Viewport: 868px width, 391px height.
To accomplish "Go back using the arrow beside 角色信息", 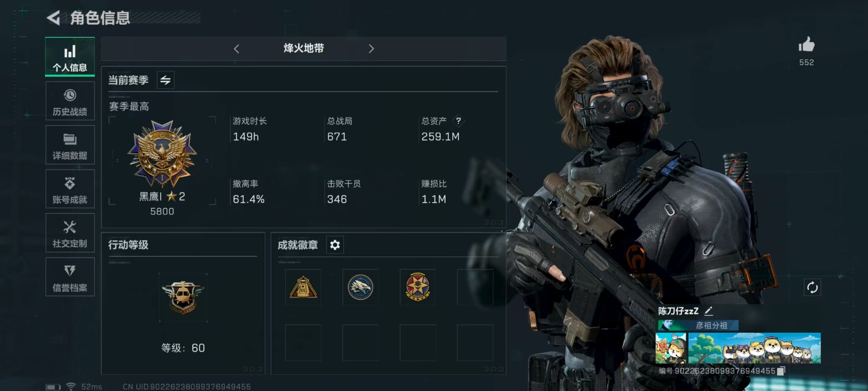I will pos(53,18).
